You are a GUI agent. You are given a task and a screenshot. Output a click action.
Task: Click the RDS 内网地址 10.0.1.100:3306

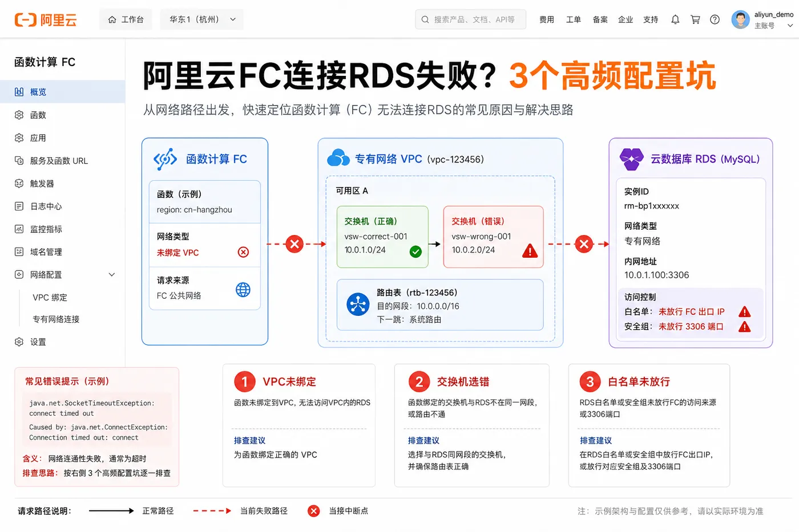coord(657,275)
